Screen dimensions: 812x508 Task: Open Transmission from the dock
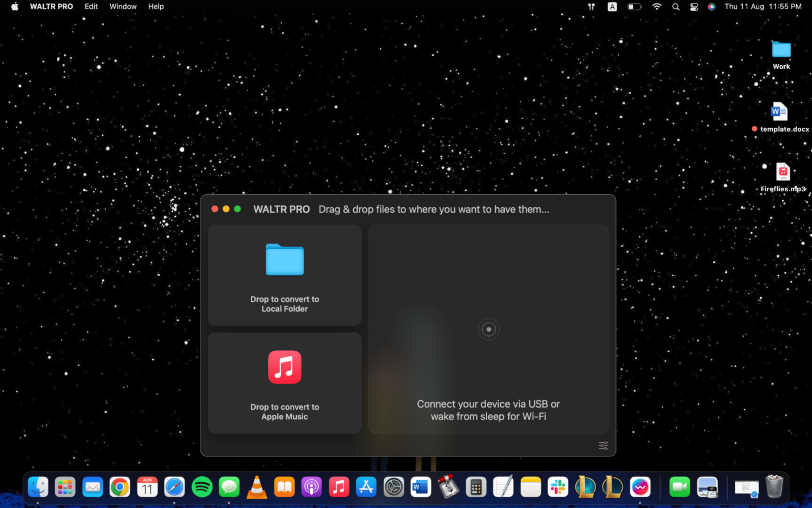pyautogui.click(x=448, y=487)
